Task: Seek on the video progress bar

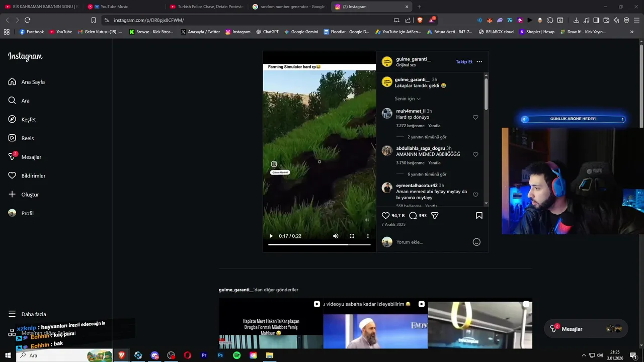Action: tap(319, 244)
